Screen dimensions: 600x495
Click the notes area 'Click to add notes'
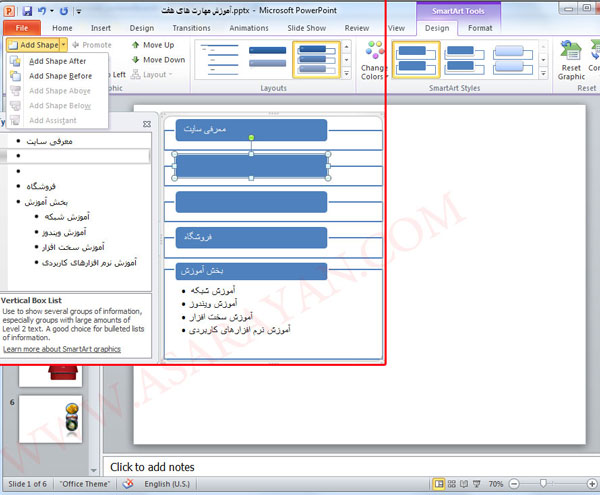pos(152,467)
